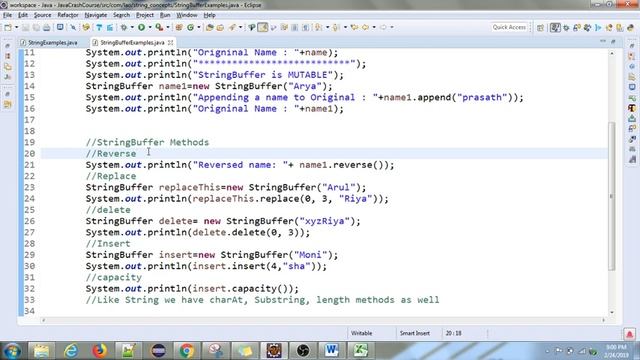Open Word from the taskbar
Screen dimensions: 640x360
[331, 351]
